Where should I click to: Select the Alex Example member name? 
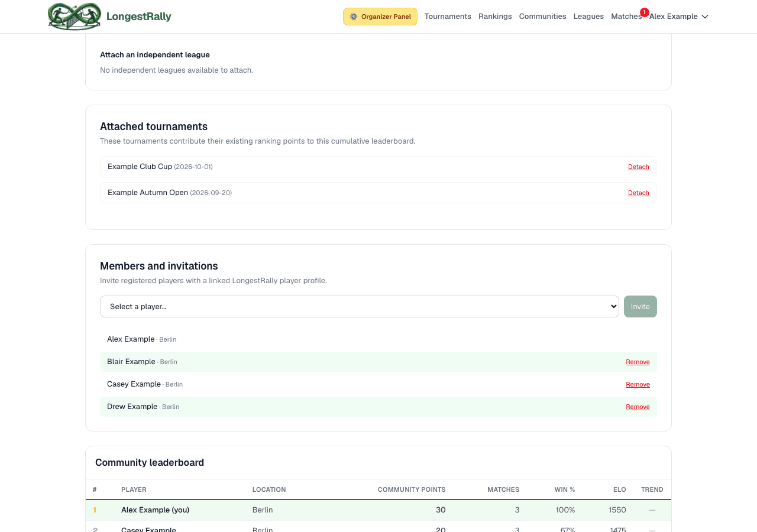tap(131, 339)
